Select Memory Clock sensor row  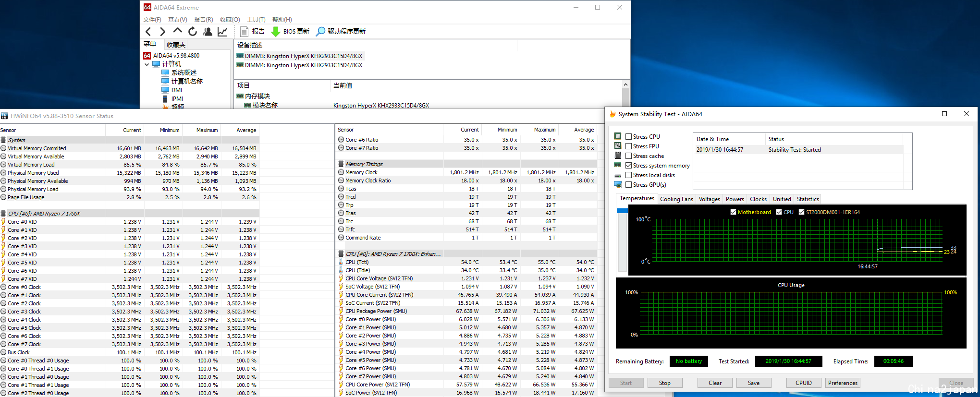467,172
